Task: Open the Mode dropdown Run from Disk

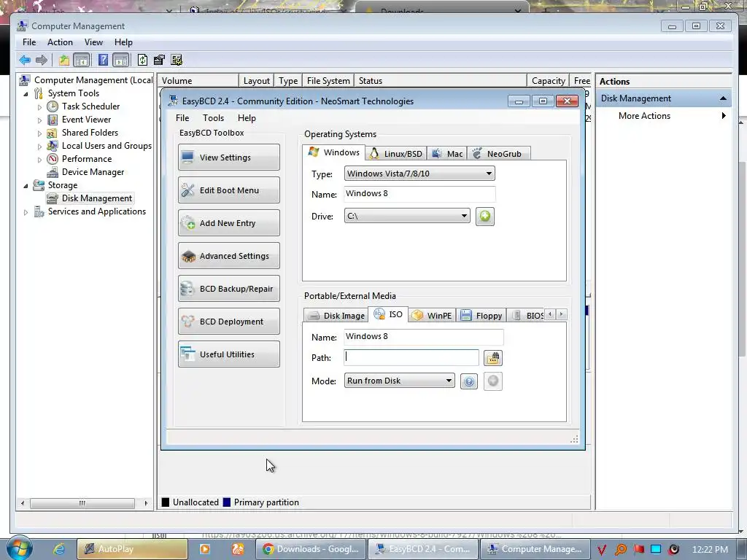Action: point(399,381)
